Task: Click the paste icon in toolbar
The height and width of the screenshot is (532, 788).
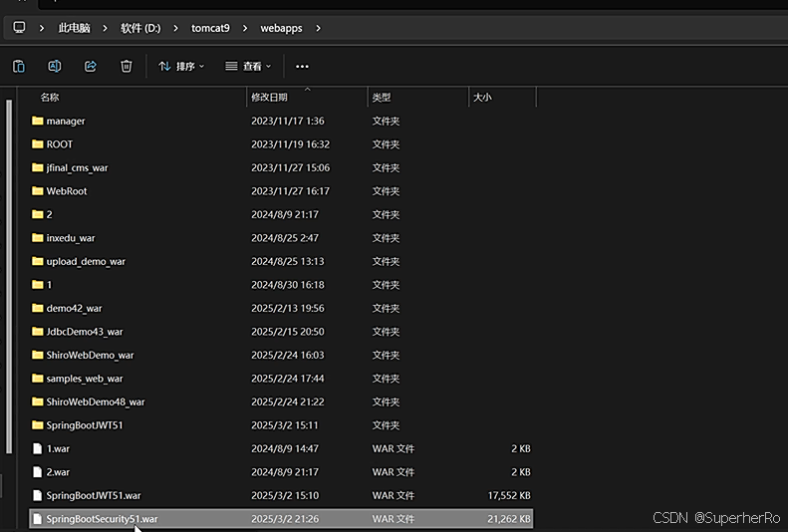Action: tap(19, 67)
